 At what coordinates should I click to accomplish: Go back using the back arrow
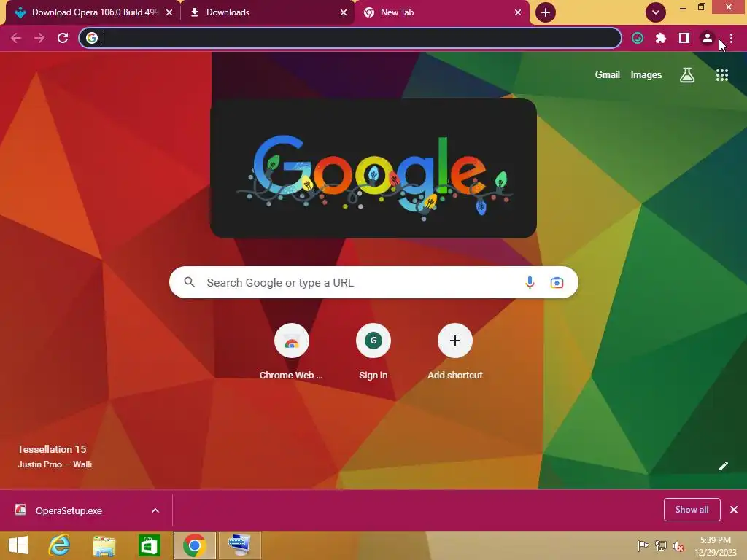(x=16, y=38)
